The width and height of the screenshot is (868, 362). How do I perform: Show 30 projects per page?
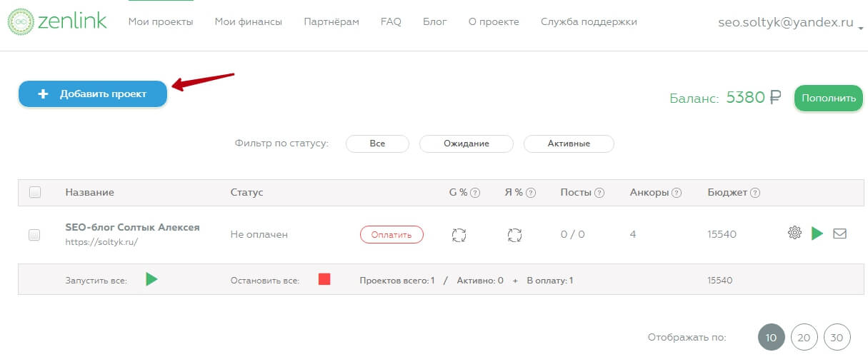click(837, 338)
